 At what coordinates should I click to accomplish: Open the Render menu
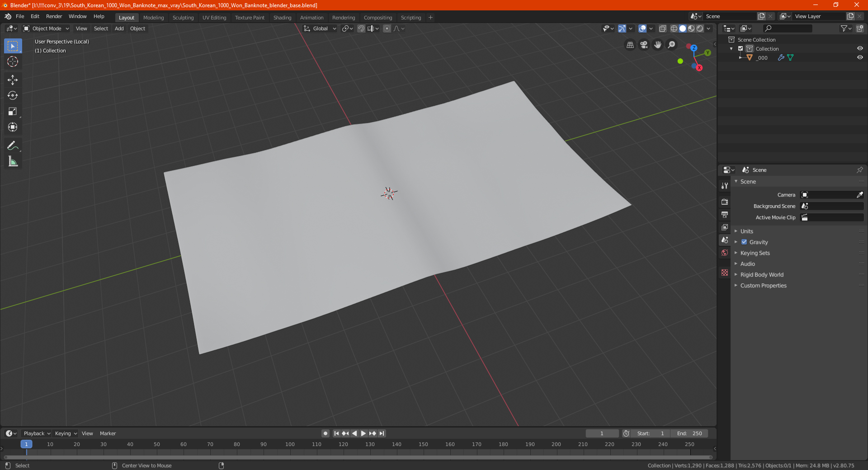pyautogui.click(x=54, y=16)
